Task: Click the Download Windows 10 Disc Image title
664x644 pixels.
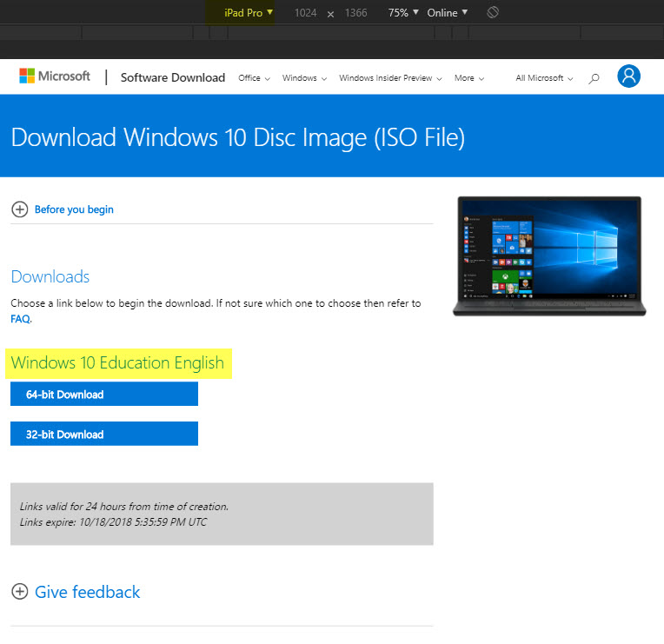Action: coord(238,137)
